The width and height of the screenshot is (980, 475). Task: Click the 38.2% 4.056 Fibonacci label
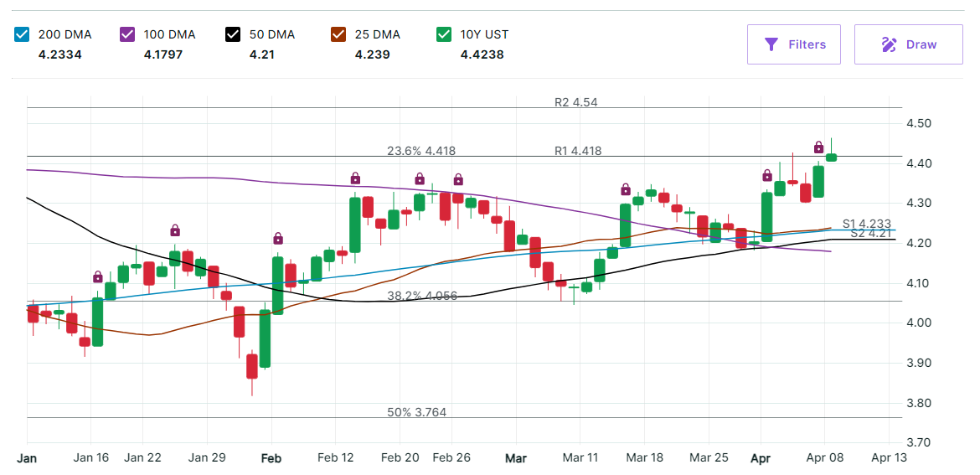pyautogui.click(x=422, y=296)
